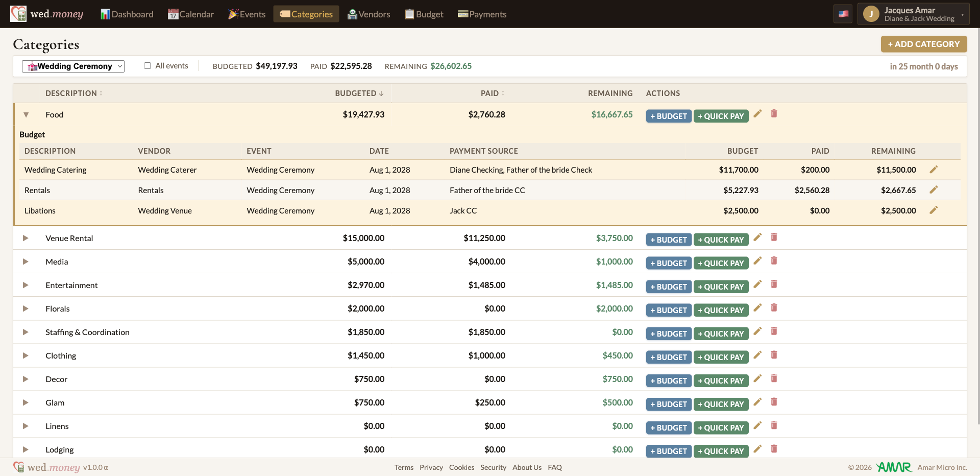Edit the Linens category

coord(757,425)
